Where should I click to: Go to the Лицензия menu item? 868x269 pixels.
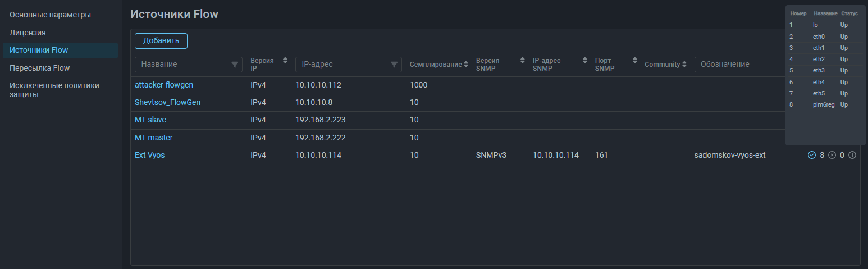[x=28, y=33]
